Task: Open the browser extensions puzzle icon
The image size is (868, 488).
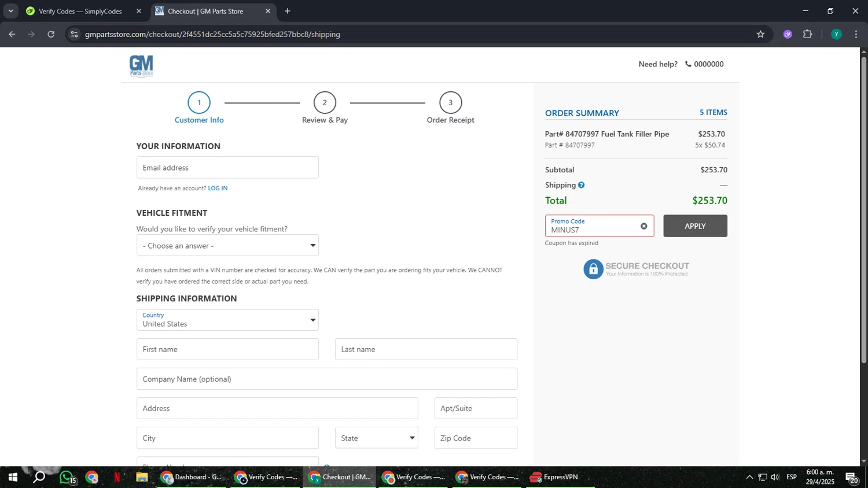Action: [807, 34]
